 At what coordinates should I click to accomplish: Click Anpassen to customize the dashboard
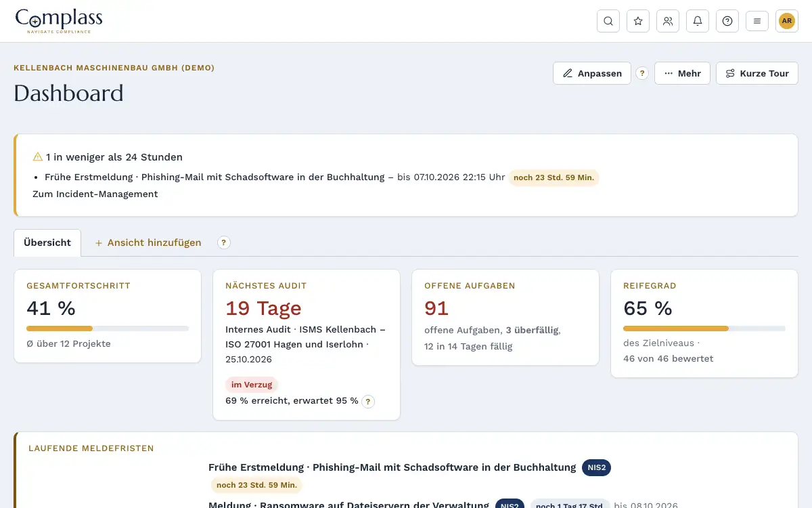[x=592, y=73]
